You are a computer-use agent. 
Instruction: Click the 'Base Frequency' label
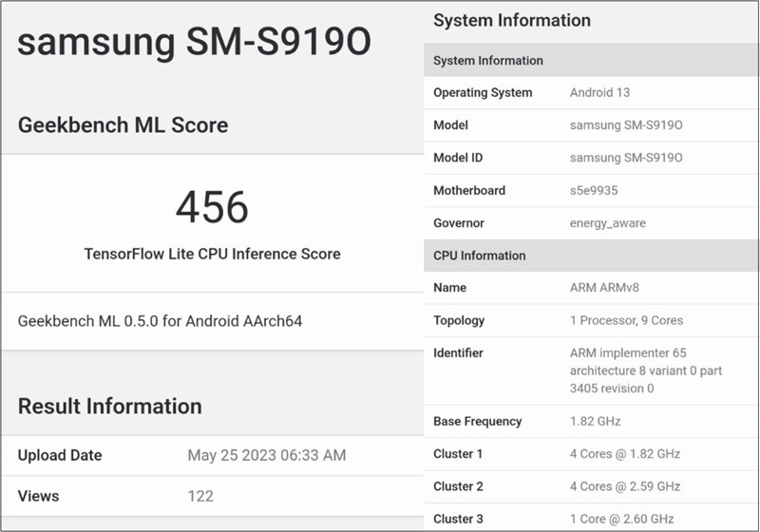(x=478, y=421)
